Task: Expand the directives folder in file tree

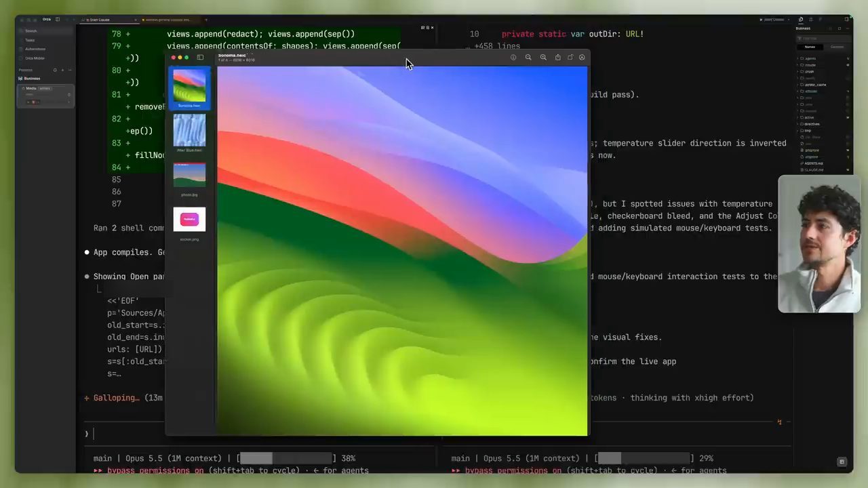Action: (x=811, y=124)
